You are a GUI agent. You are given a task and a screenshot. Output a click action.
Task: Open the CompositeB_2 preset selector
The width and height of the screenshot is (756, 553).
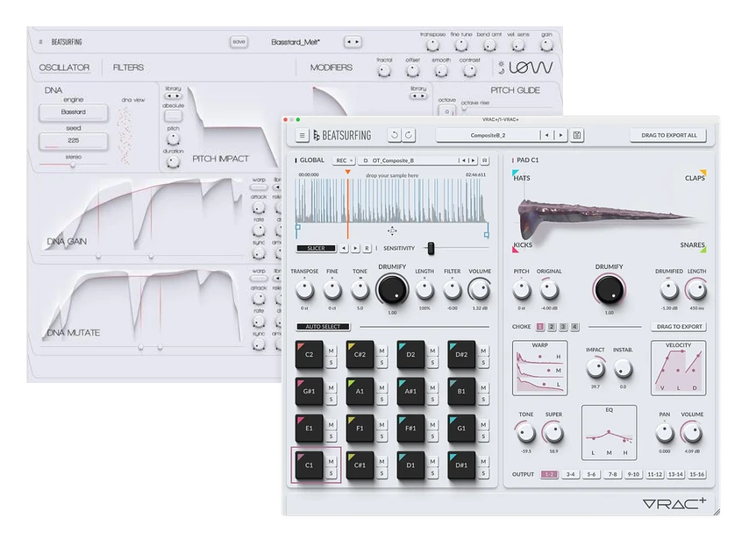[x=488, y=135]
